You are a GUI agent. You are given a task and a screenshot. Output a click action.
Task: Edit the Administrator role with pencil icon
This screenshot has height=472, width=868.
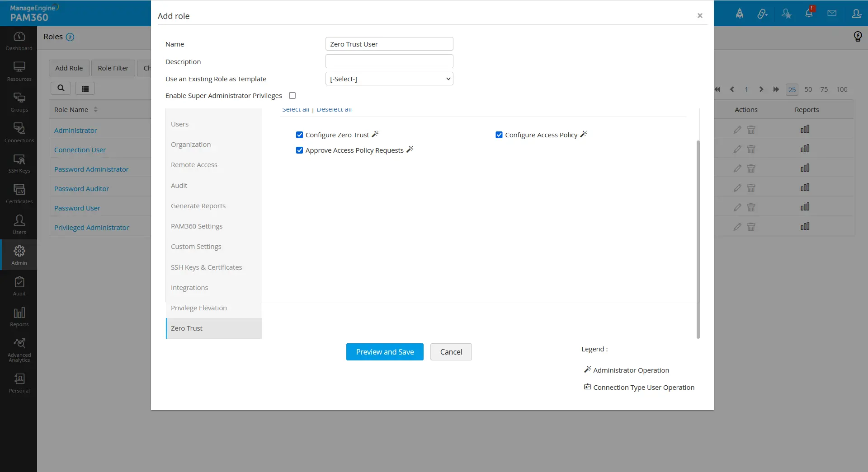(737, 130)
